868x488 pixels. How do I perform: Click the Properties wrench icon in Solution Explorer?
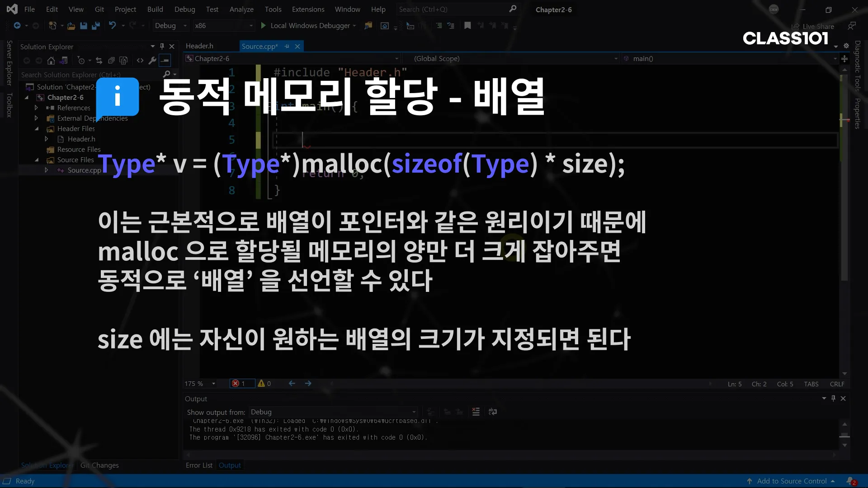pyautogui.click(x=152, y=61)
